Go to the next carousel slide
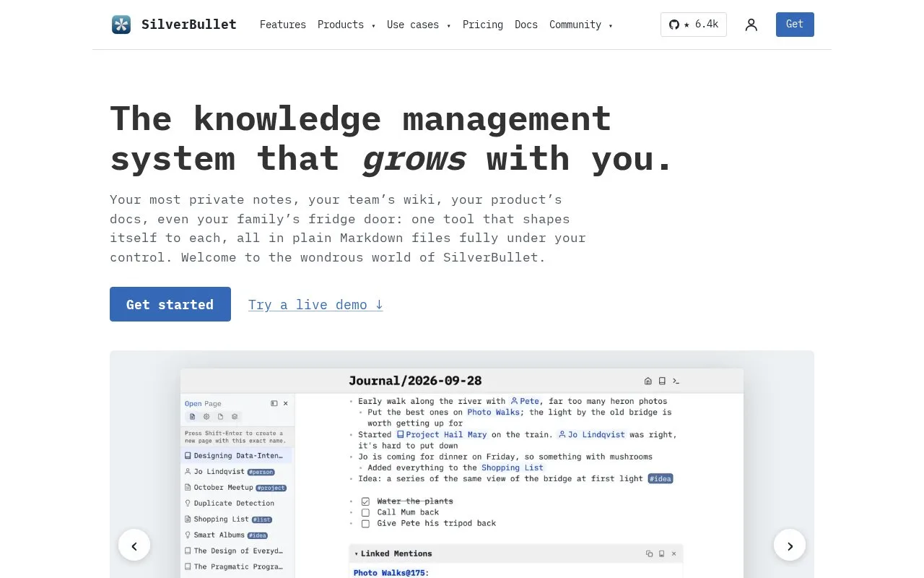This screenshot has height=578, width=924. pyautogui.click(x=790, y=545)
